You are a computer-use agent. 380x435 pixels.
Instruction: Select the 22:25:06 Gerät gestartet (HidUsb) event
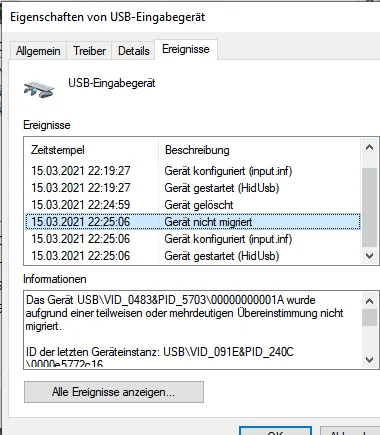tap(193, 256)
